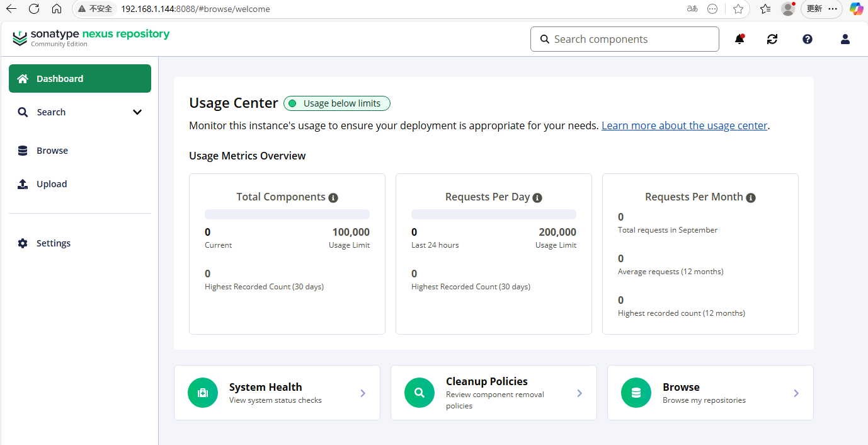Bookmark this page with the star icon
Viewport: 868px width, 445px height.
click(738, 9)
